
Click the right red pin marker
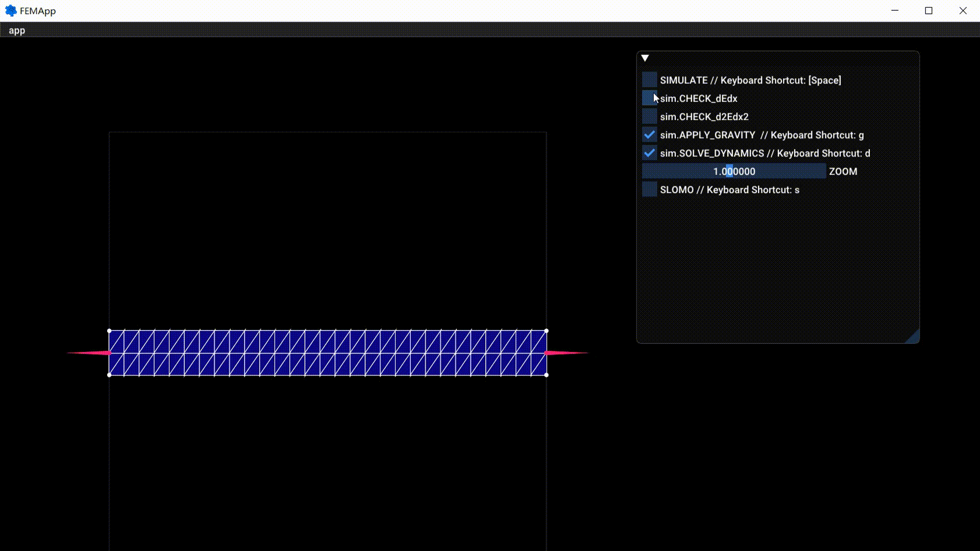pyautogui.click(x=561, y=353)
